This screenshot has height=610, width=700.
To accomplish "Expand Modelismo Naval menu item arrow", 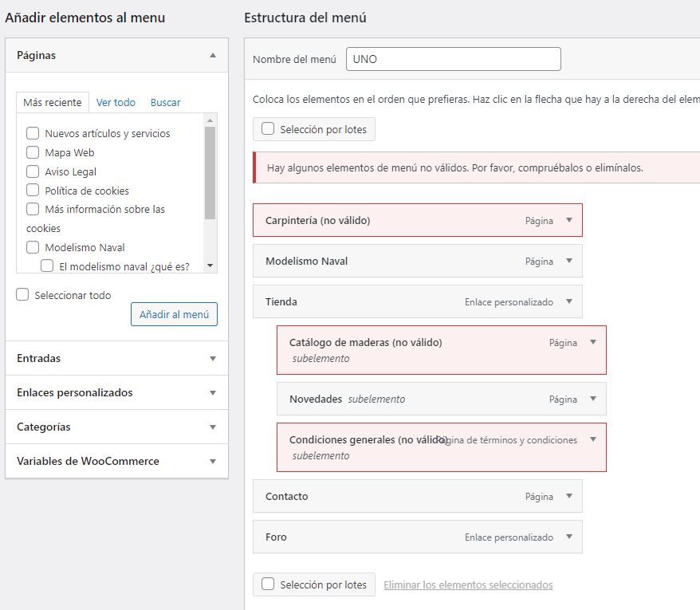I will [569, 261].
